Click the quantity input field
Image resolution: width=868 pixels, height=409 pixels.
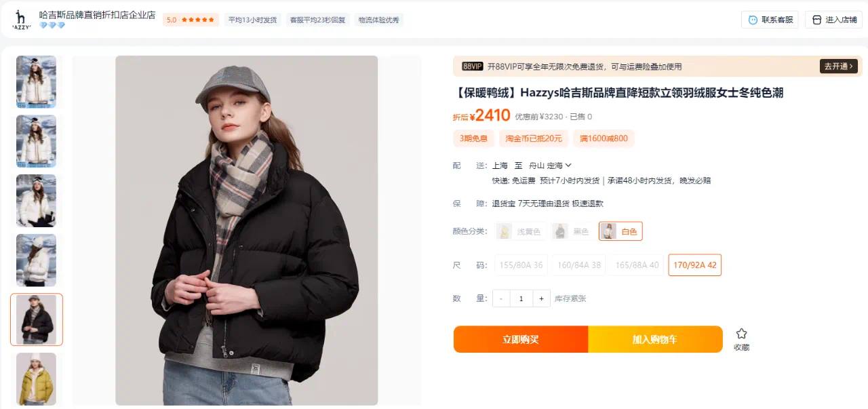[521, 298]
